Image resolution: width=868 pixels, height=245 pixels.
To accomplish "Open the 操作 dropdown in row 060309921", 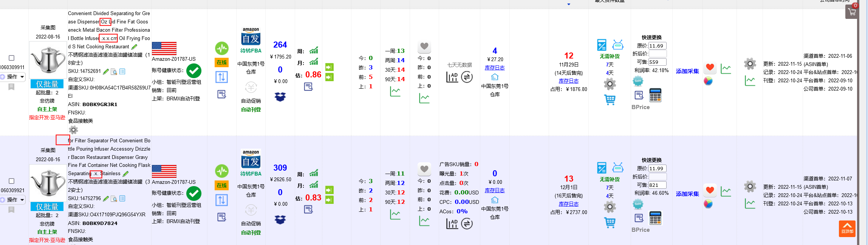I will point(12,200).
